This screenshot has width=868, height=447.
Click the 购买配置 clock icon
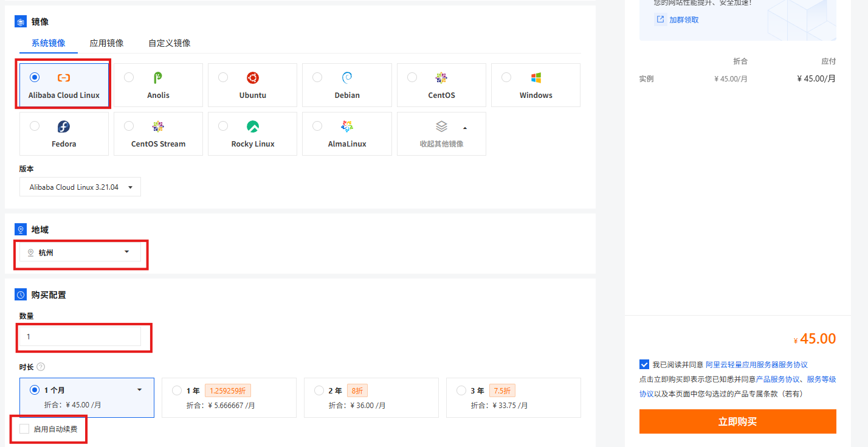(20, 295)
